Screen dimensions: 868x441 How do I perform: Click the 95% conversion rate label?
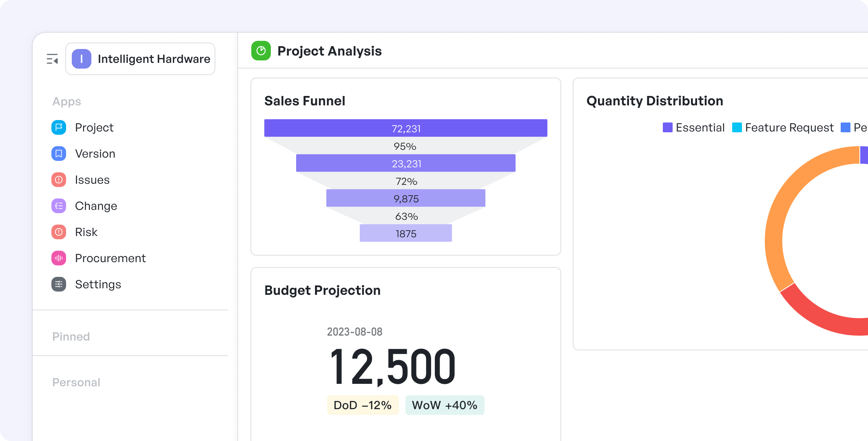405,146
